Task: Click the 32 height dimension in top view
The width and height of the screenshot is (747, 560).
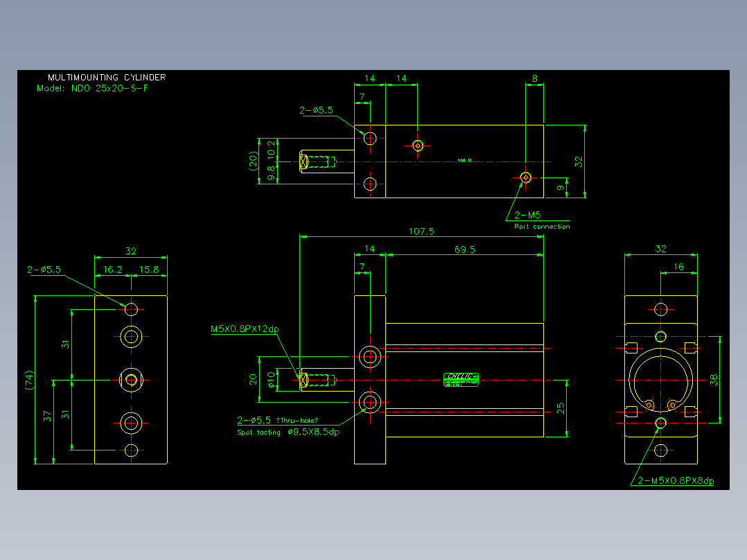Action: tap(579, 161)
